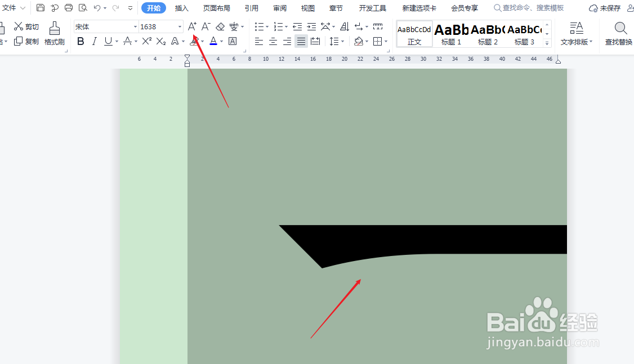Apply the 标题 1 style
The width and height of the screenshot is (634, 364).
coord(451,34)
